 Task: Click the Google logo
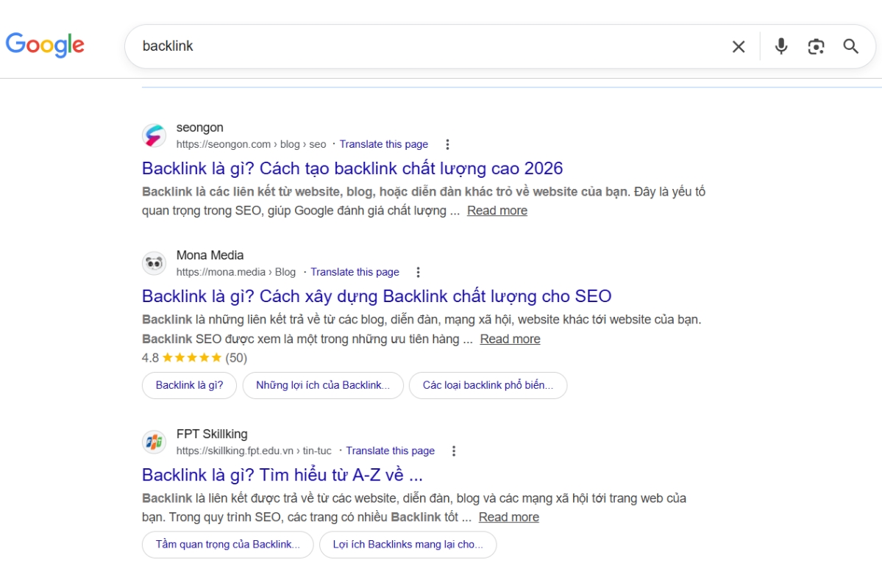pos(45,44)
